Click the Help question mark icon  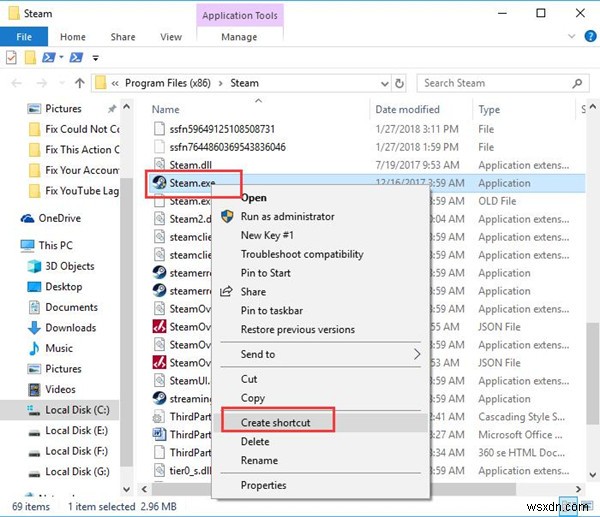(590, 36)
